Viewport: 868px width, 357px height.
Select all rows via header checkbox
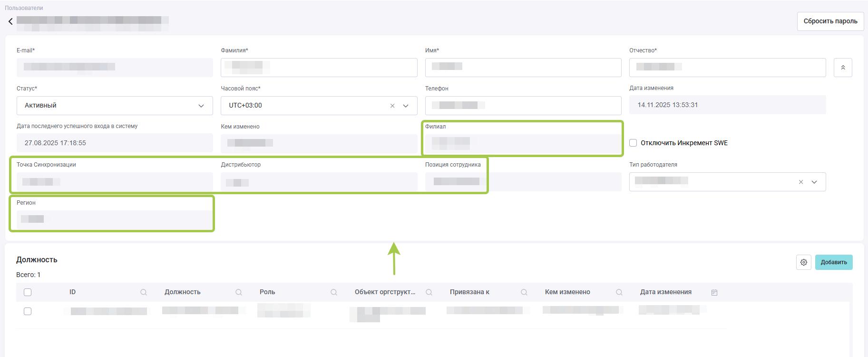click(x=28, y=292)
